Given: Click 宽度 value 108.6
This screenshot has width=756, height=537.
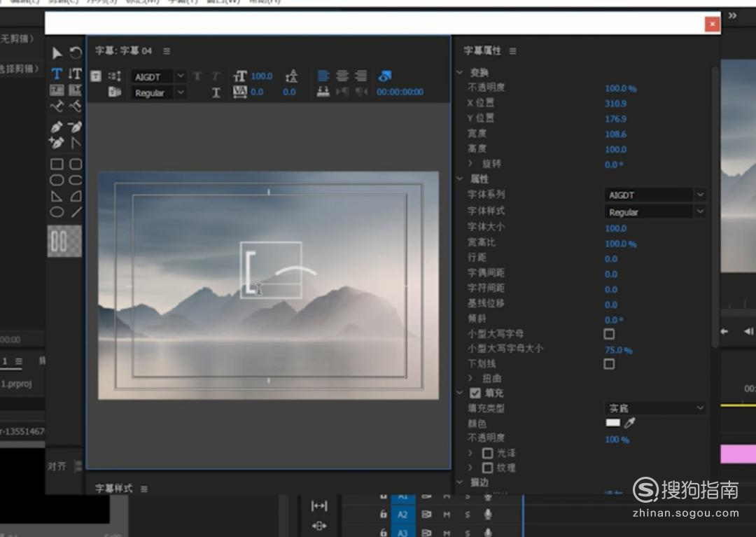Looking at the screenshot, I should pos(615,134).
